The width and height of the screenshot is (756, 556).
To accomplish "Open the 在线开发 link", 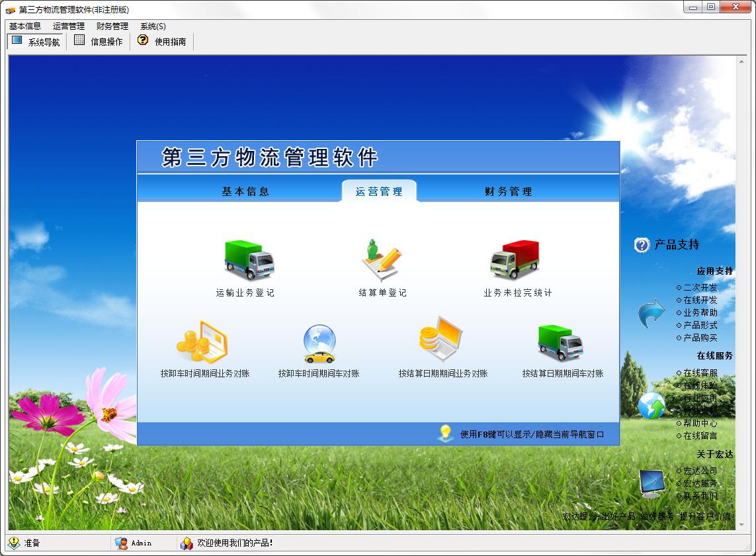I will [700, 300].
